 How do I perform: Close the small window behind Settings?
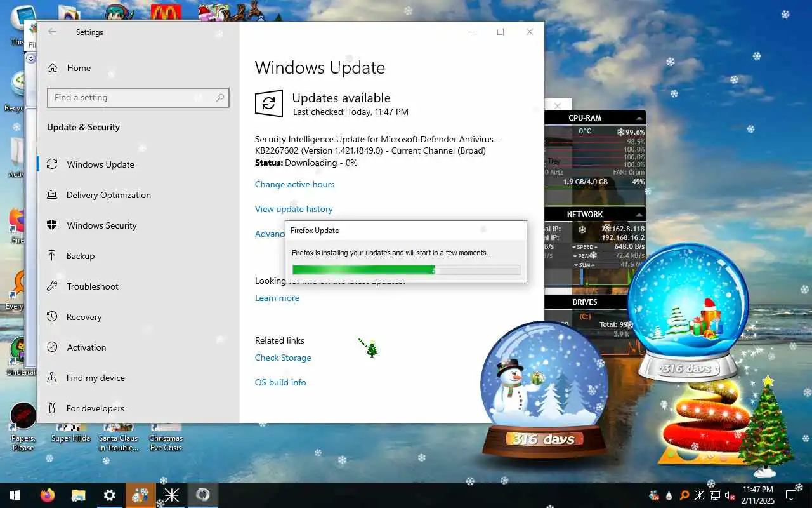(558, 106)
